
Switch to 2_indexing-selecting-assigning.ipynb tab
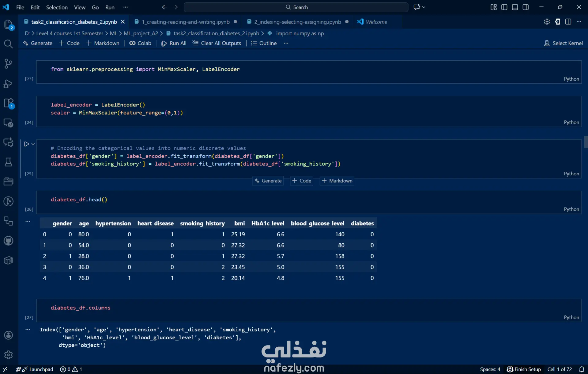[297, 22]
